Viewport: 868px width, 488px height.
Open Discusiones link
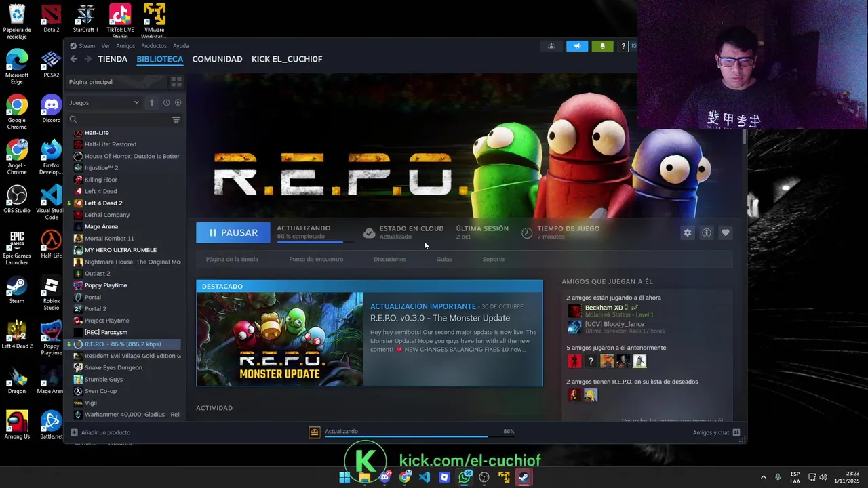[390, 259]
